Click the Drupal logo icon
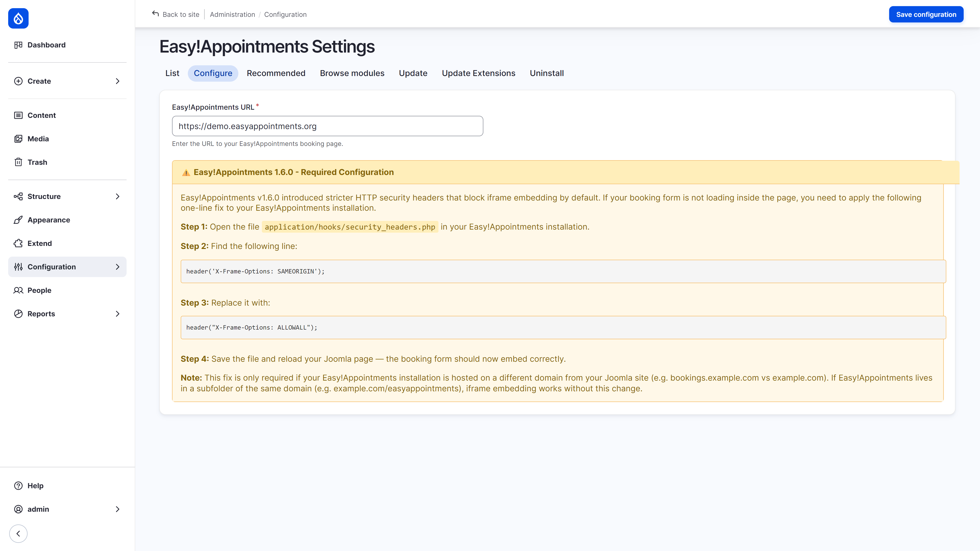The image size is (980, 551). pyautogui.click(x=18, y=18)
